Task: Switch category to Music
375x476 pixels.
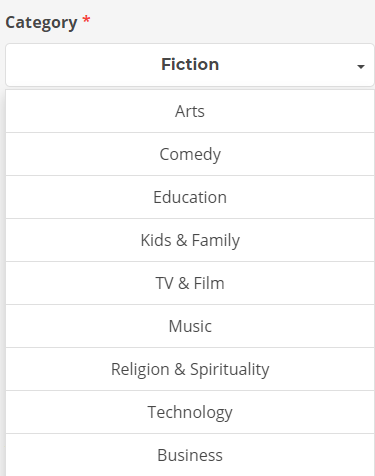Action: [x=190, y=326]
